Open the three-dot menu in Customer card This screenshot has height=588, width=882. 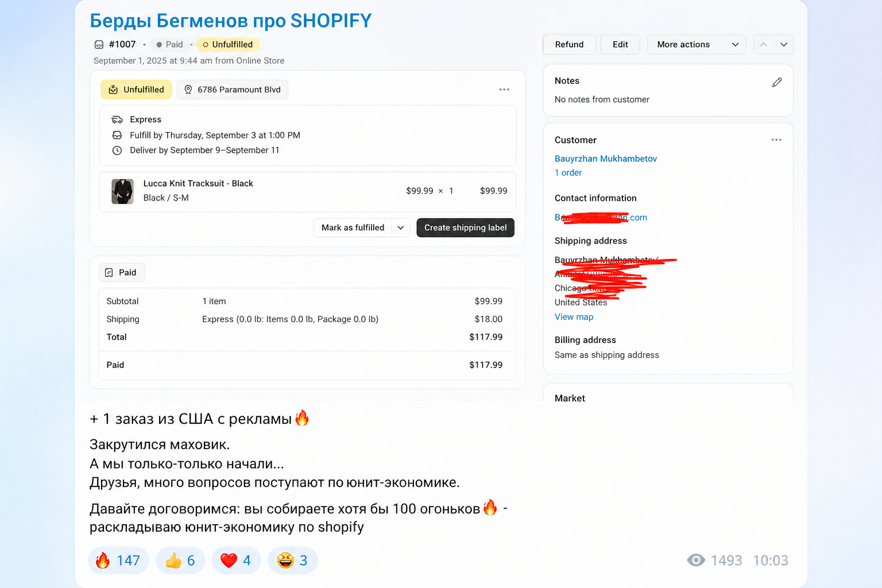776,140
